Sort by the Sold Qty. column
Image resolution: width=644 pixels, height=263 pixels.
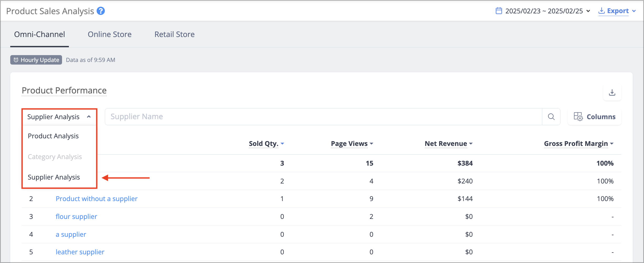tap(266, 144)
